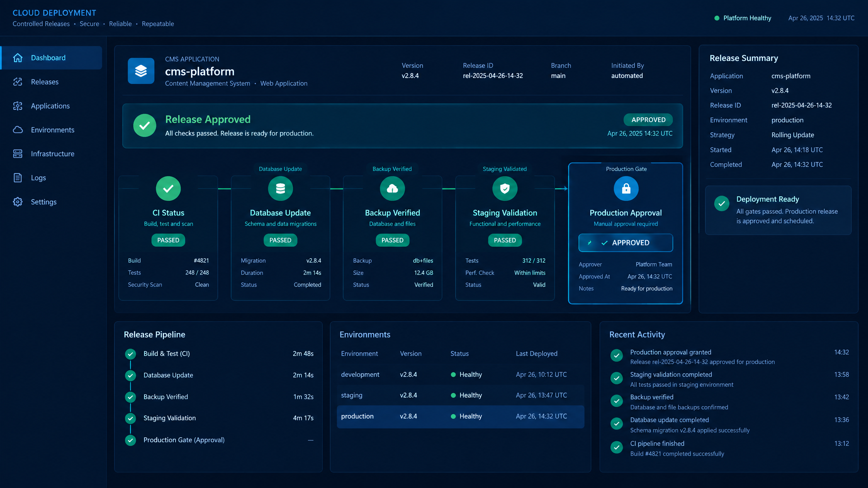The image size is (868, 488).
Task: Click the Release Summary heading
Action: point(744,58)
